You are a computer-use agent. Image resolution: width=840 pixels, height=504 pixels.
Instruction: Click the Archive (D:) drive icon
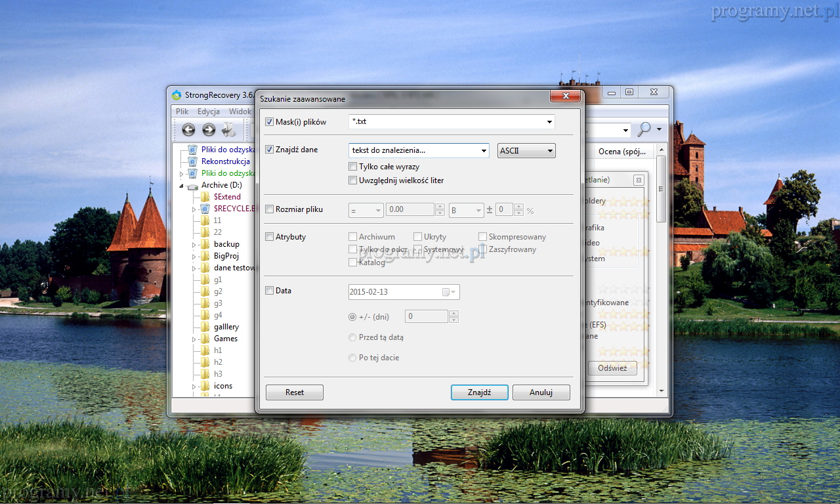click(192, 186)
